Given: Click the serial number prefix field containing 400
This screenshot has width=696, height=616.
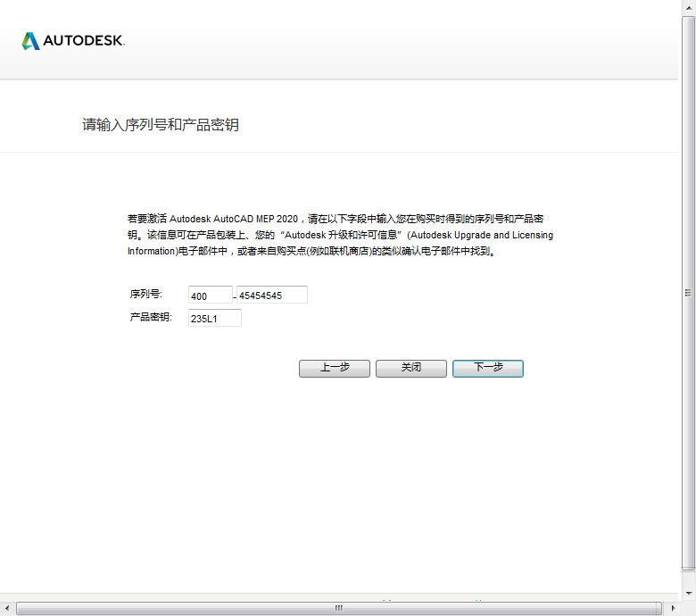Looking at the screenshot, I should (x=211, y=295).
